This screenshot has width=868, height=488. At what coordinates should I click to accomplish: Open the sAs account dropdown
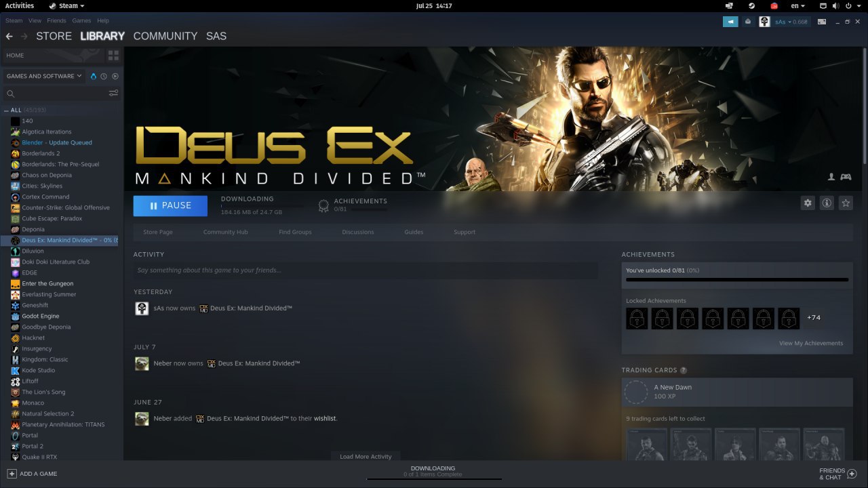(791, 22)
